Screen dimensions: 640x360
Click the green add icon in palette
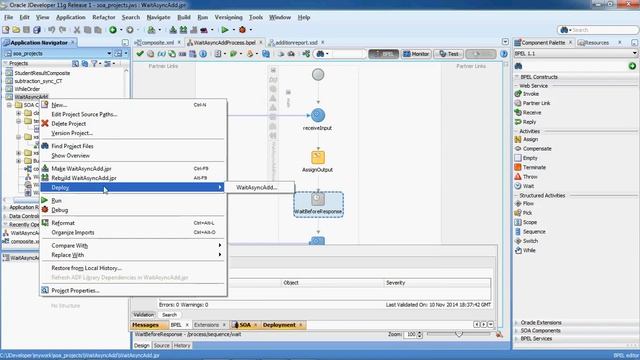tap(632, 66)
